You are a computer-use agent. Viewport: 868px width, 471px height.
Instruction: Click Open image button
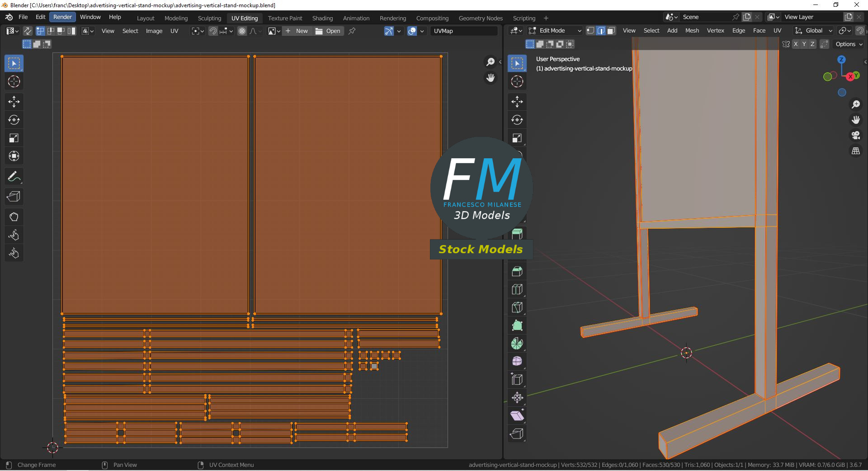tap(328, 31)
